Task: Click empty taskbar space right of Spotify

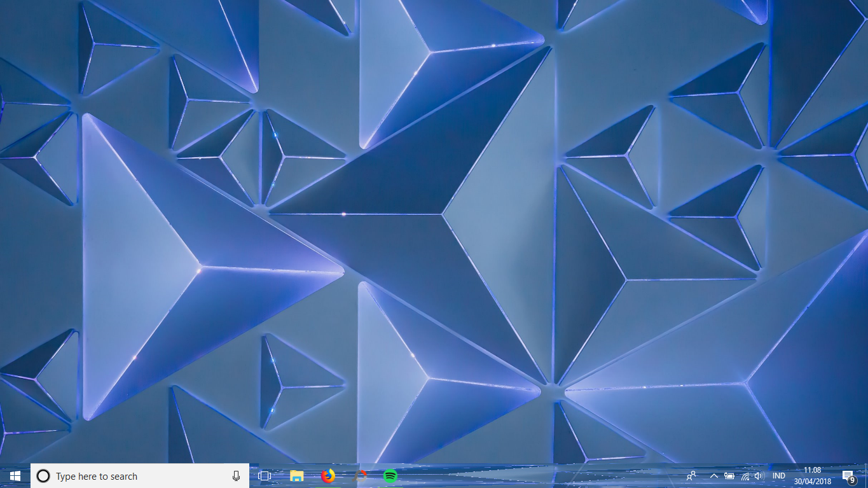Action: click(541, 476)
